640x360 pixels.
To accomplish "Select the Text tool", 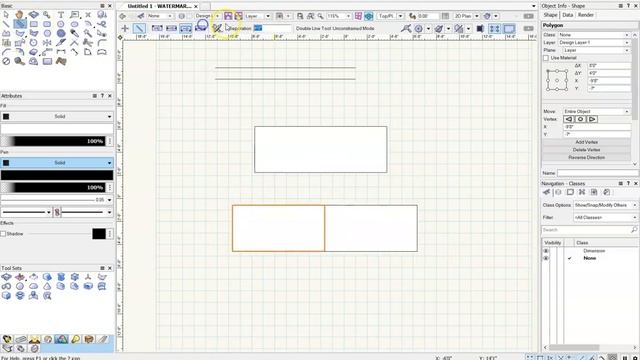I will pyautogui.click(x=61, y=15).
